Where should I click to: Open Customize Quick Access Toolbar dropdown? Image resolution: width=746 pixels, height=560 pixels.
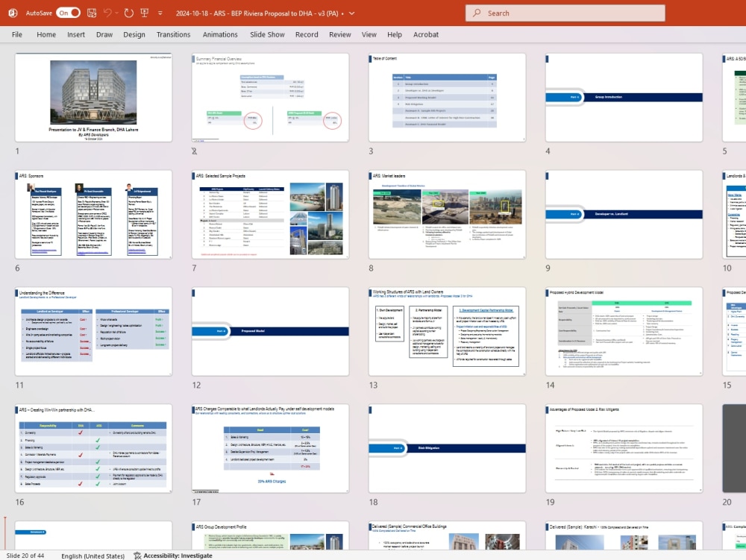[x=160, y=13]
